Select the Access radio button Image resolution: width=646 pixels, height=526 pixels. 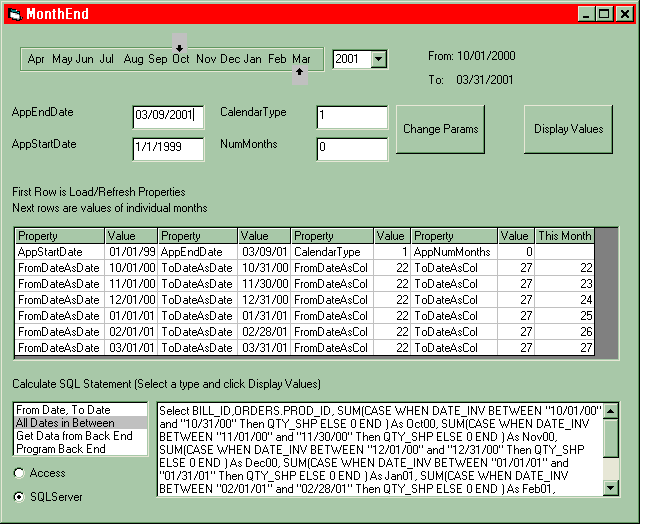19,473
